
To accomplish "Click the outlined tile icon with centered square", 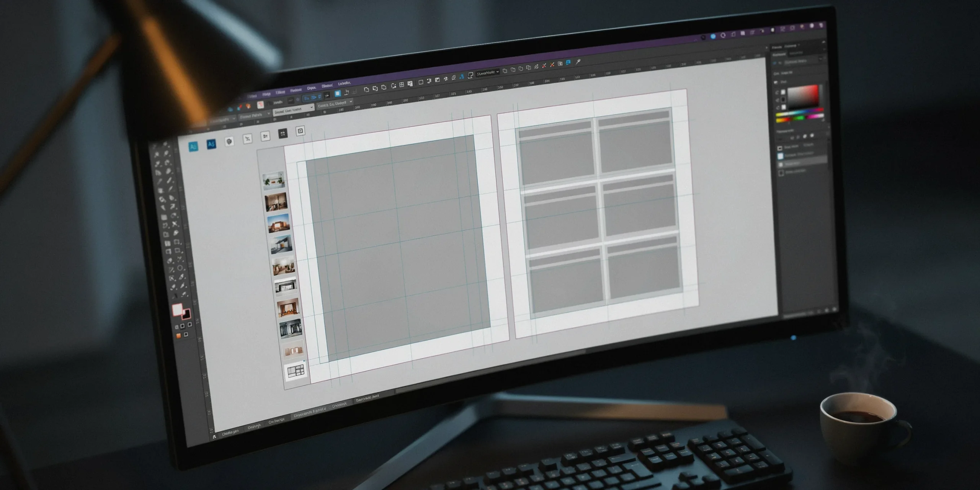I will point(301,131).
